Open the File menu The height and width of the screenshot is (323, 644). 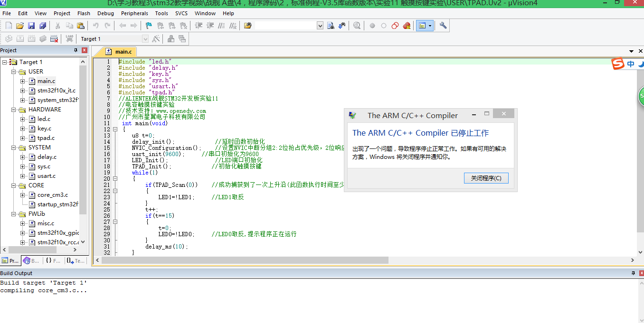7,13
